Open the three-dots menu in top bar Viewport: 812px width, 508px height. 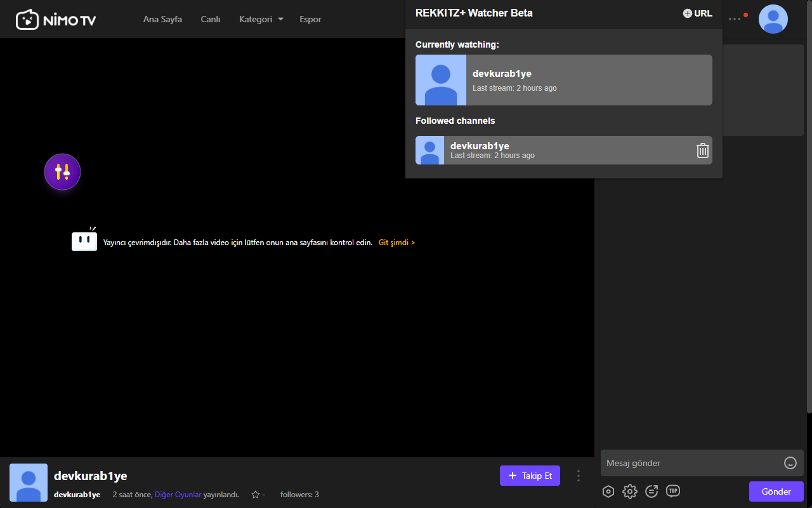tap(735, 19)
